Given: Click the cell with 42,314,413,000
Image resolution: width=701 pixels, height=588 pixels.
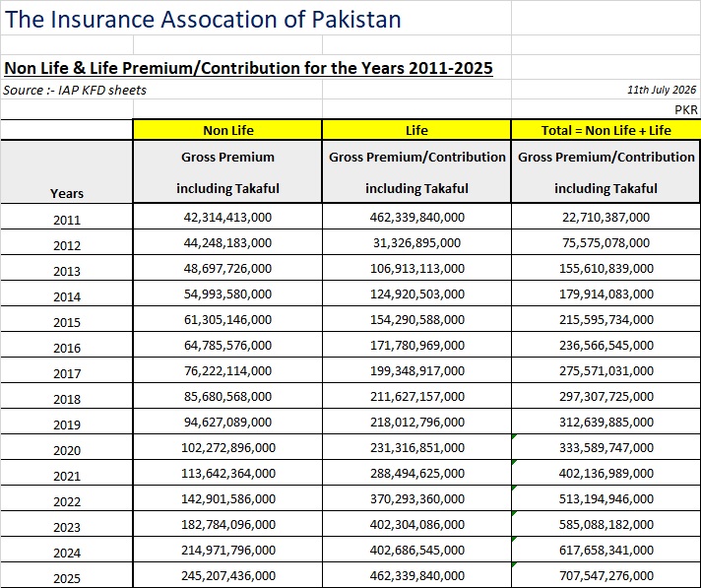Looking at the screenshot, I should click(x=227, y=217).
